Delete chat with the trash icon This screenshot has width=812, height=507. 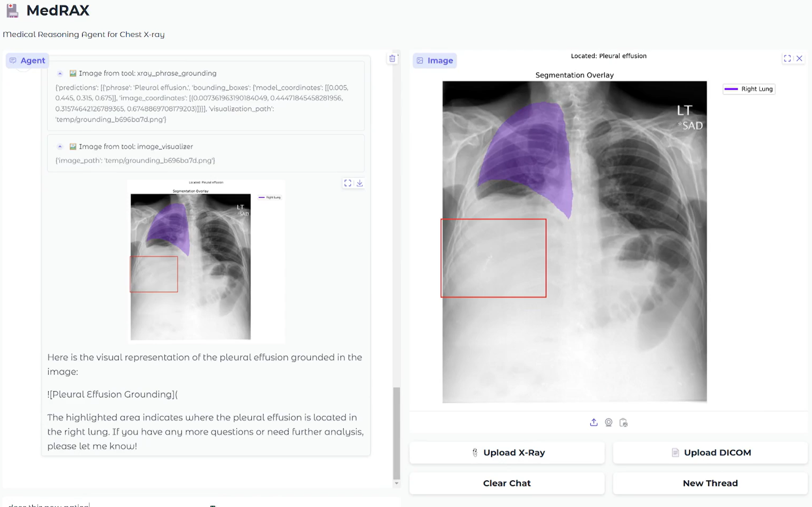tap(392, 59)
